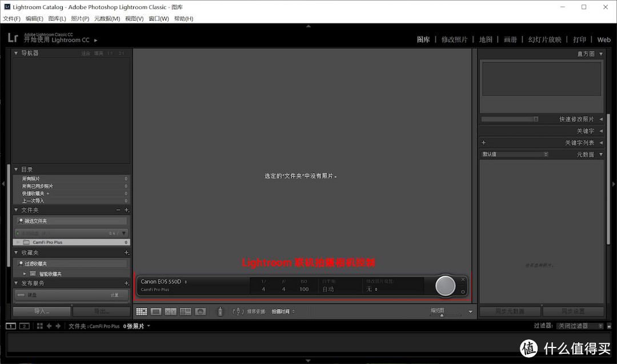617x364 pixels.
Task: Add a new collection with plus icon
Action: (x=127, y=253)
